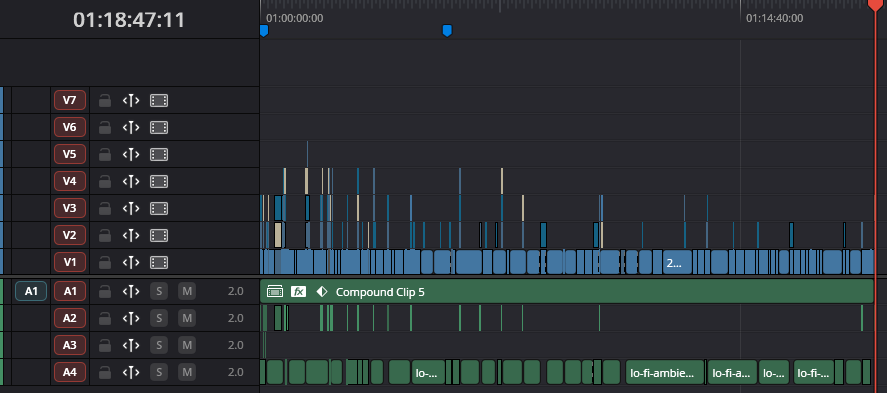Mute the A3 audio track
Viewport: 887px width, 393px height.
[x=187, y=345]
